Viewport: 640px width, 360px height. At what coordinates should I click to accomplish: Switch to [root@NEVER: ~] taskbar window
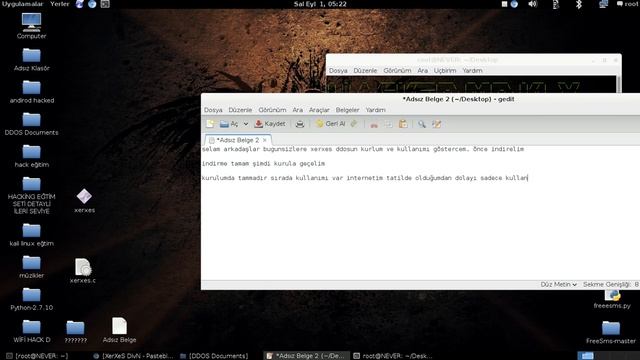pos(38,356)
